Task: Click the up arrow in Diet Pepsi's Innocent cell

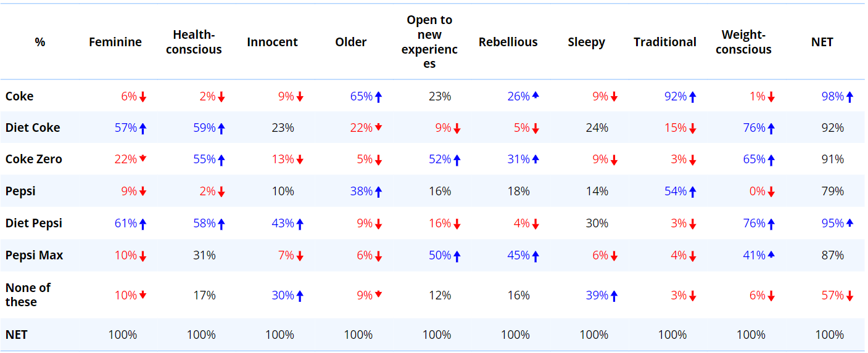Action: pos(300,224)
